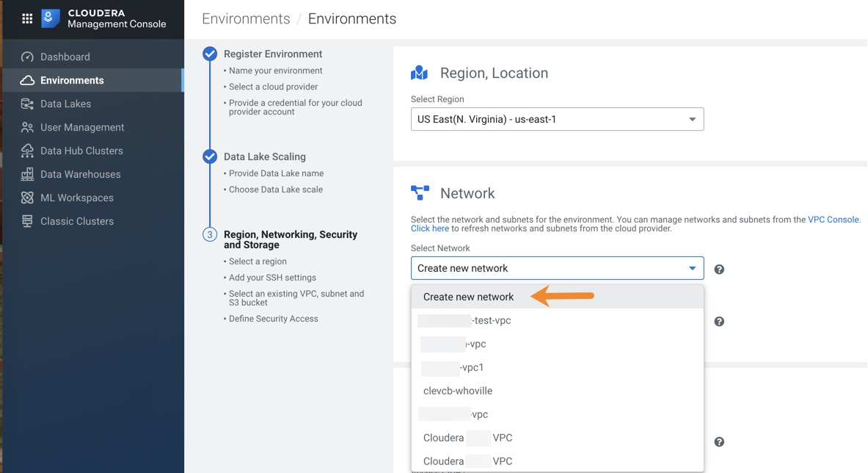Image resolution: width=868 pixels, height=473 pixels.
Task: Click 'Name your environment' step text
Action: (x=276, y=71)
